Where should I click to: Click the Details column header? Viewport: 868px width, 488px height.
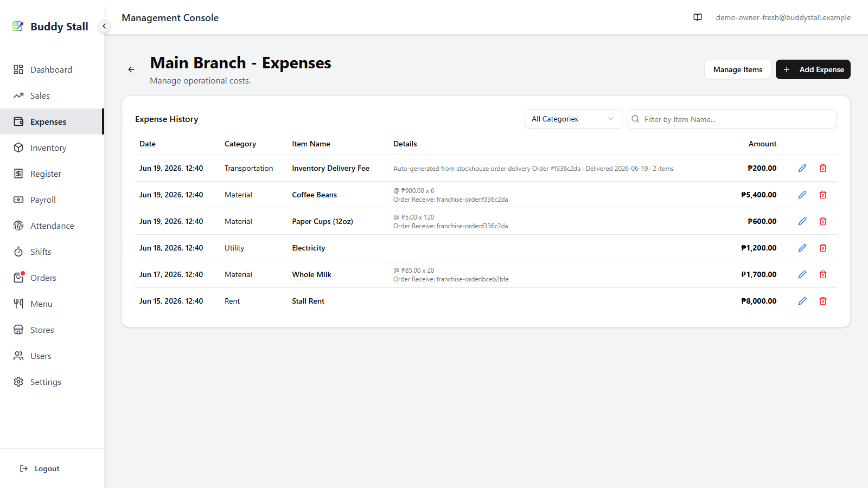(x=405, y=144)
